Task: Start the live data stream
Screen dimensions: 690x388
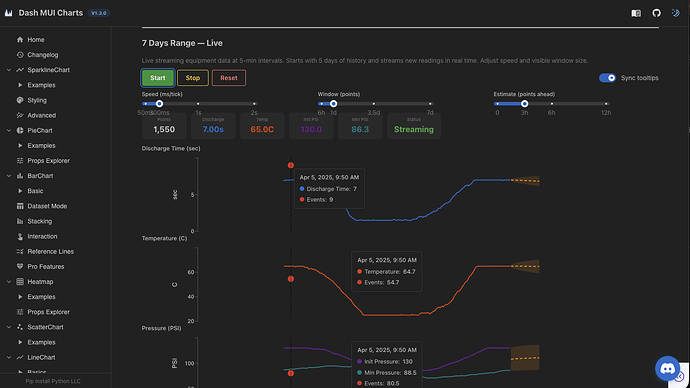Action: coord(158,78)
